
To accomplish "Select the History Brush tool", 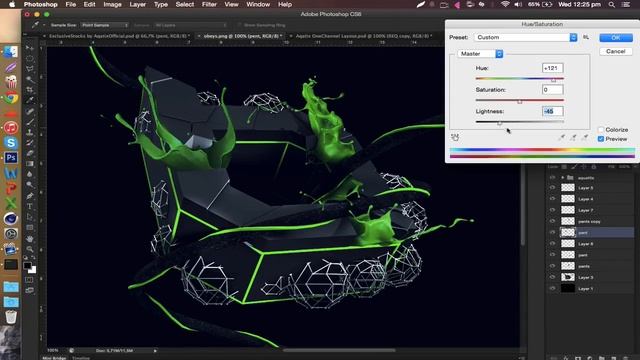I will click(30, 143).
